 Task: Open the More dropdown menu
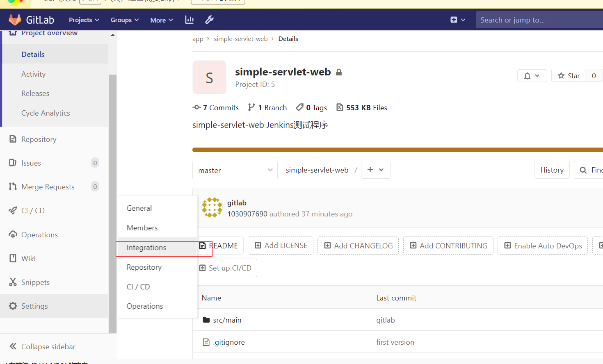tap(162, 20)
